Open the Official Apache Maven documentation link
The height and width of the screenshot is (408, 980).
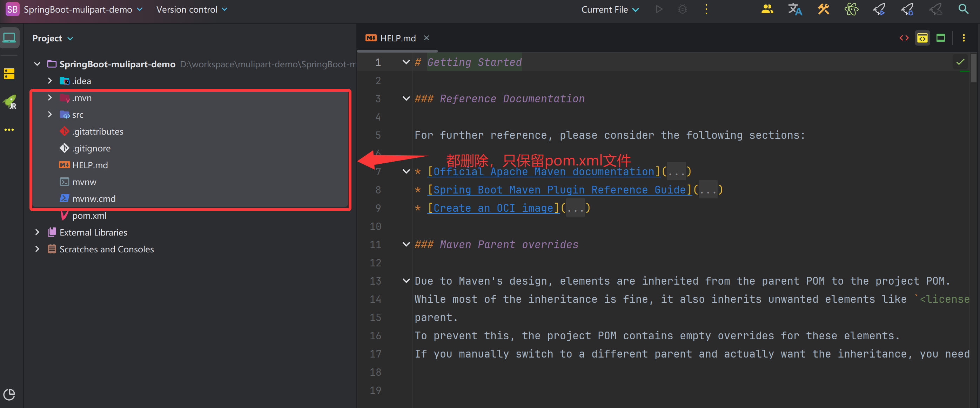coord(542,171)
